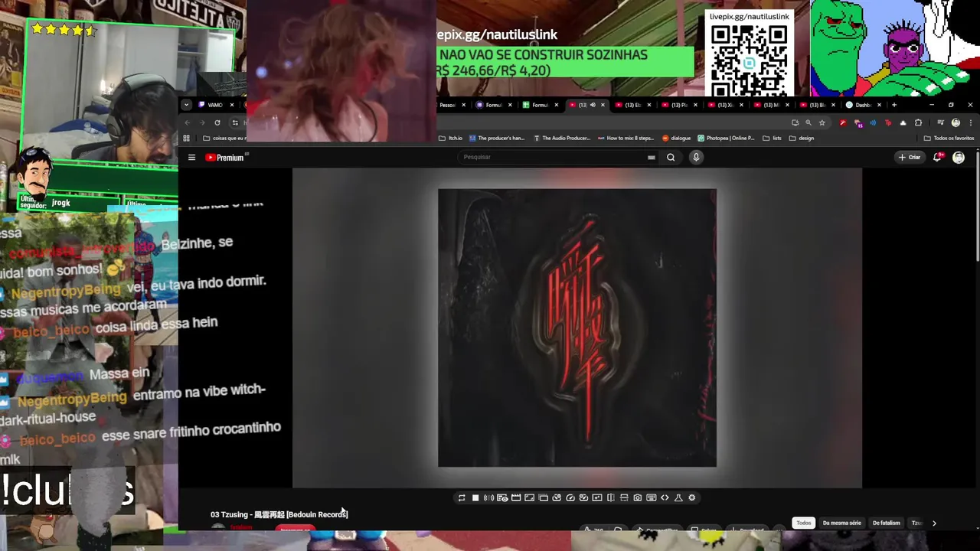Open Chrome extensions puzzle icon
The width and height of the screenshot is (980, 551).
918,122
